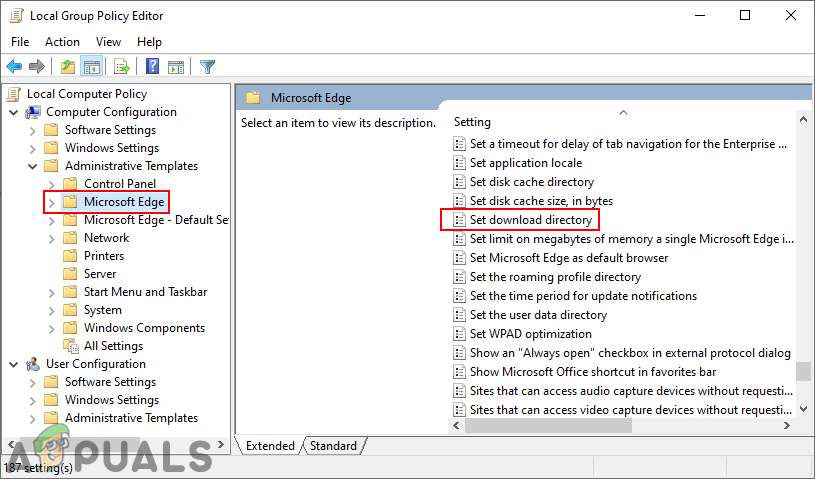Open Help via question mark icon
The image size is (815, 479).
[153, 67]
